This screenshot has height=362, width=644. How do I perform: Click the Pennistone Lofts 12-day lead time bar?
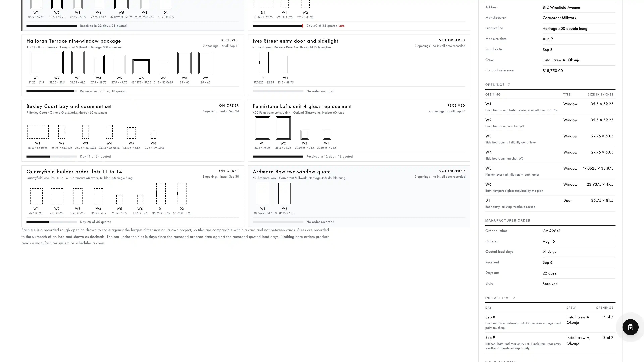click(x=278, y=157)
